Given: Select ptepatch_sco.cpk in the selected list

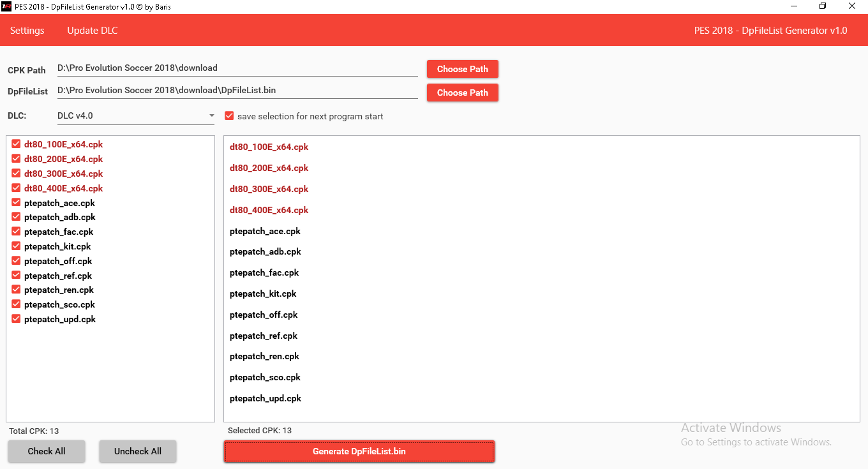Looking at the screenshot, I should [x=265, y=377].
